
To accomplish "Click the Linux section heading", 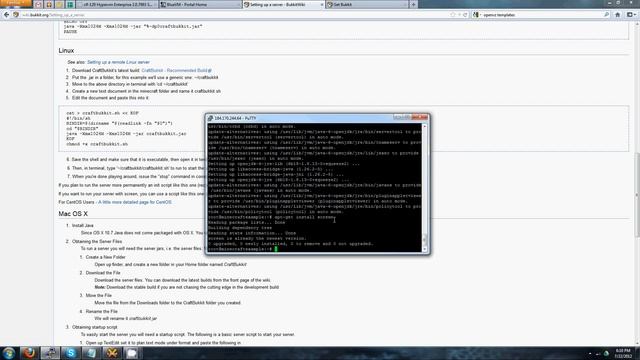I will (66, 51).
